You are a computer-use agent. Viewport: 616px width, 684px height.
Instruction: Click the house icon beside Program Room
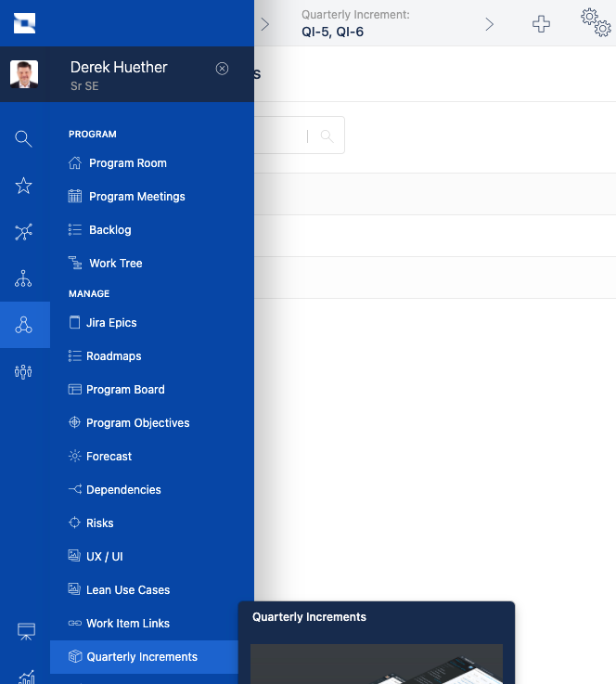(75, 162)
